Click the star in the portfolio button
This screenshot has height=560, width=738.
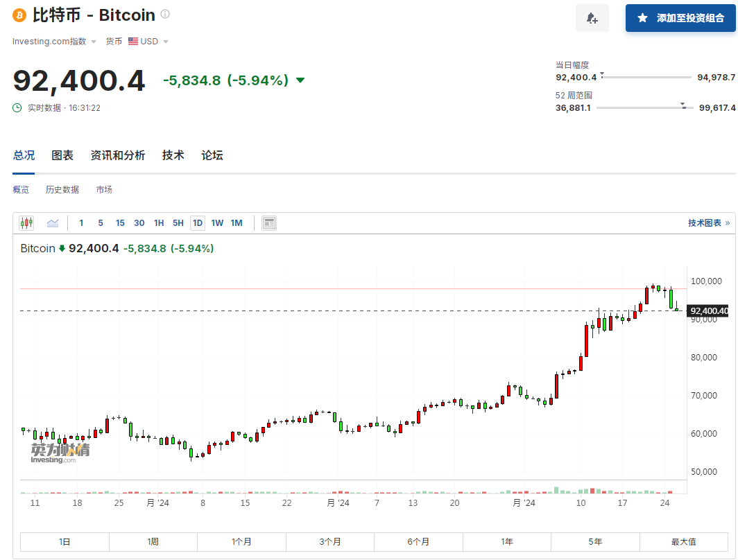pyautogui.click(x=642, y=18)
